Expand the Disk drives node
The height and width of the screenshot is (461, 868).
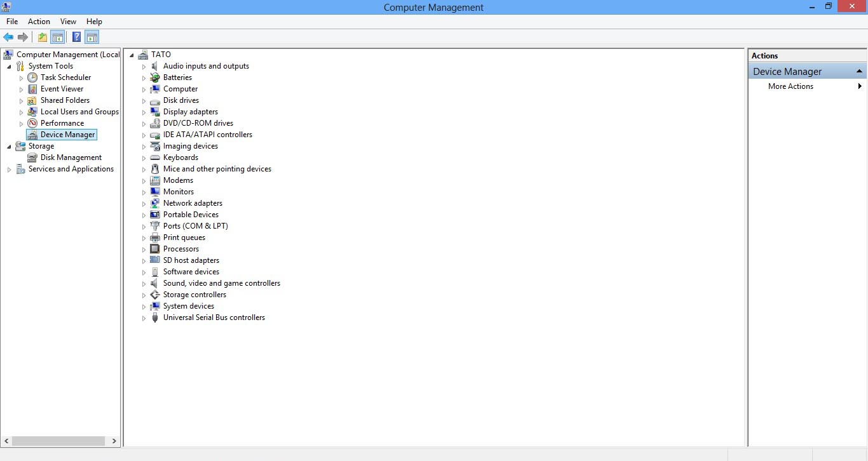(144, 101)
